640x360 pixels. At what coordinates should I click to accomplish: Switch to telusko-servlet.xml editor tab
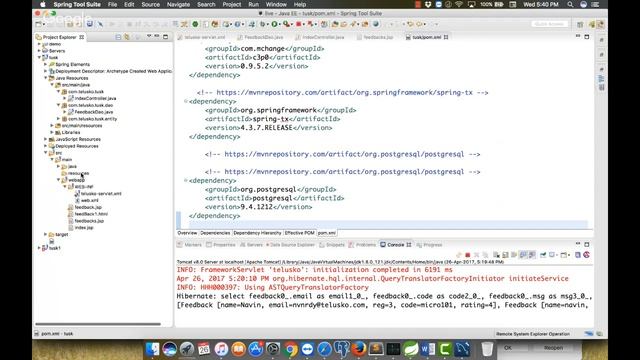click(x=201, y=37)
